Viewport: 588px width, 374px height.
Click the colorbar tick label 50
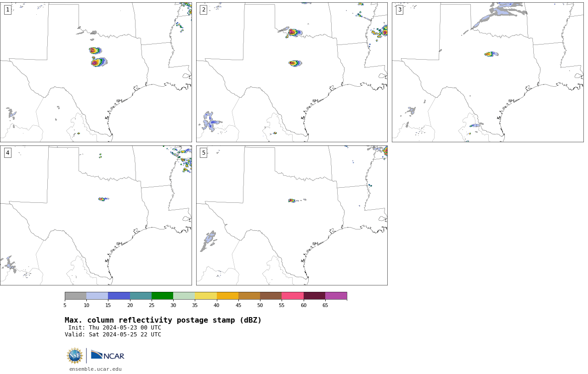click(x=260, y=305)
